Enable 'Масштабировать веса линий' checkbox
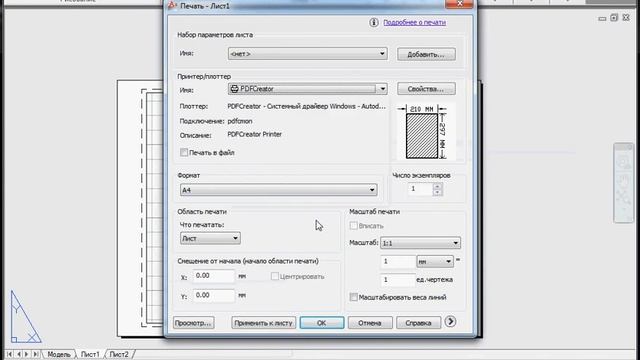The width and height of the screenshot is (640, 360). point(353,297)
